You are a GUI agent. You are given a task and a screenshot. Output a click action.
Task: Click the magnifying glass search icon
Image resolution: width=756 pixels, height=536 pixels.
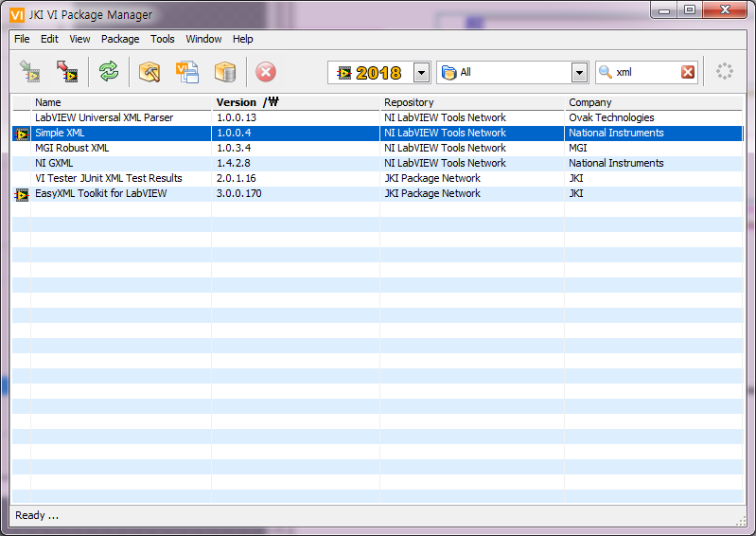coord(606,72)
